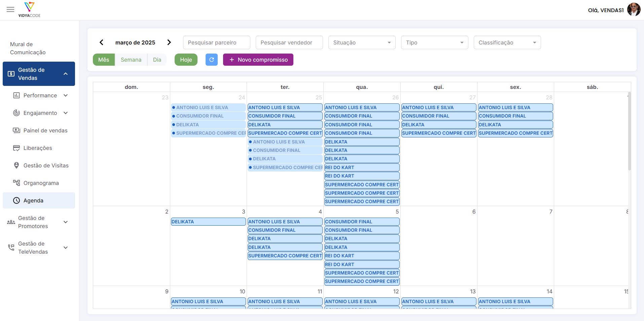
Task: Click the VidyaCode logo
Action: (x=29, y=10)
